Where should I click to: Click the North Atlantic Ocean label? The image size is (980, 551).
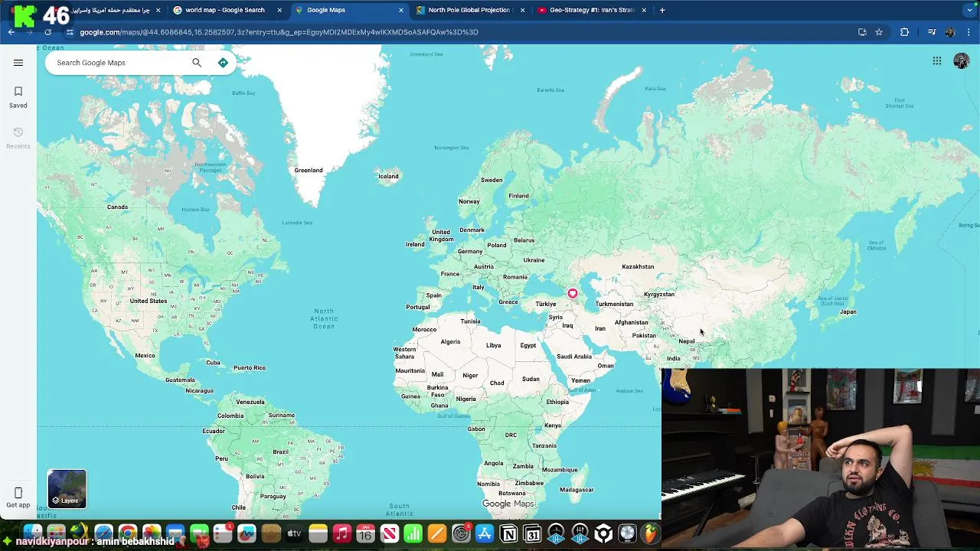[324, 318]
